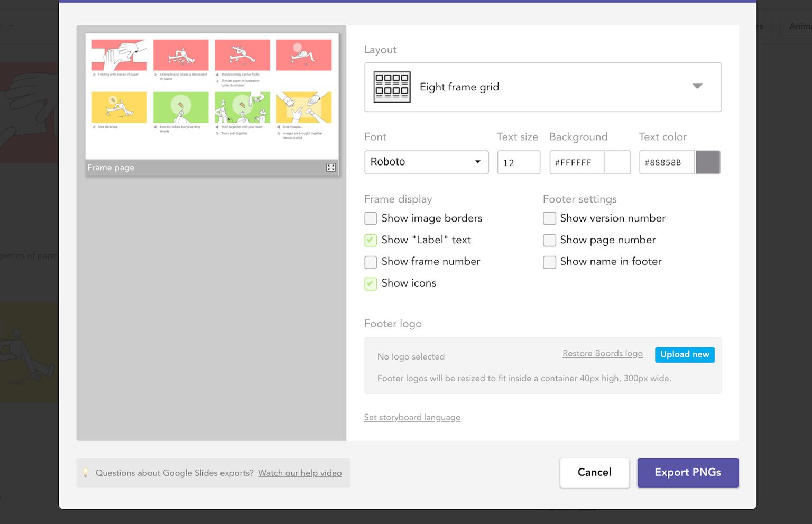
Task: Click the Text size input field
Action: [x=518, y=162]
